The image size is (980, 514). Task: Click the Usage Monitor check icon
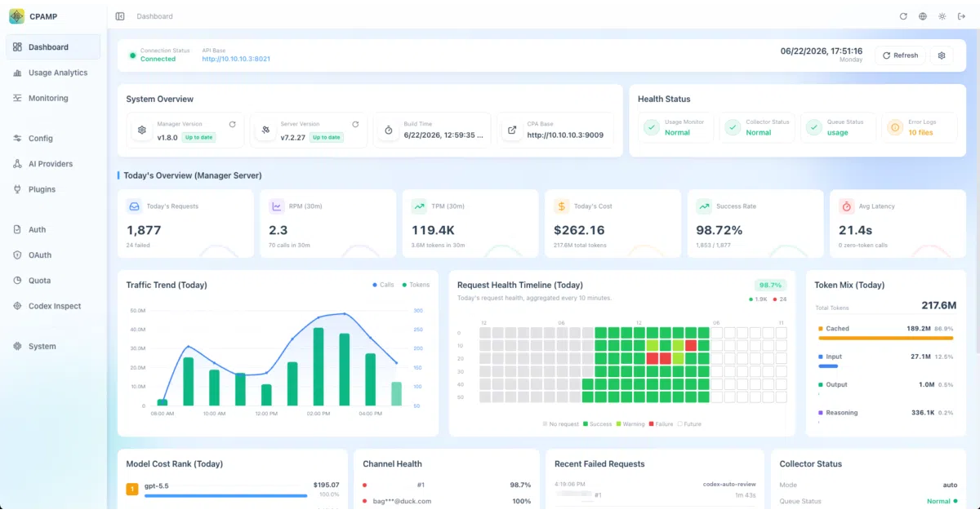(652, 127)
